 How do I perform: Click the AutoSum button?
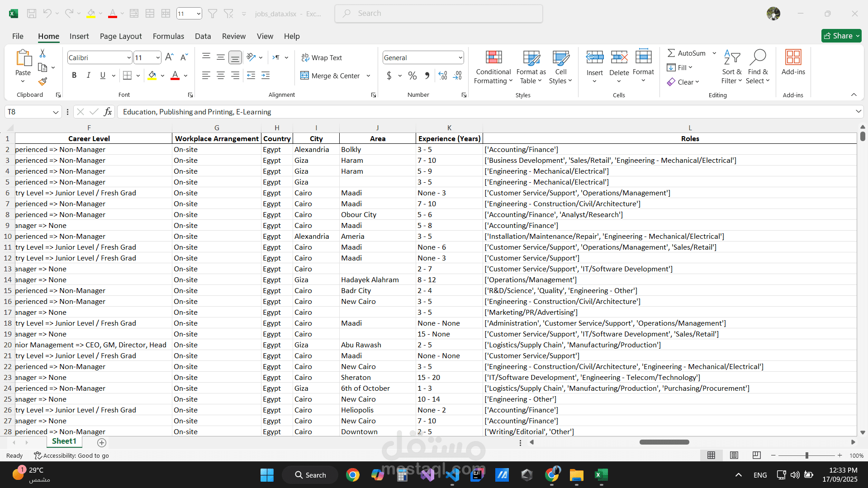click(686, 53)
